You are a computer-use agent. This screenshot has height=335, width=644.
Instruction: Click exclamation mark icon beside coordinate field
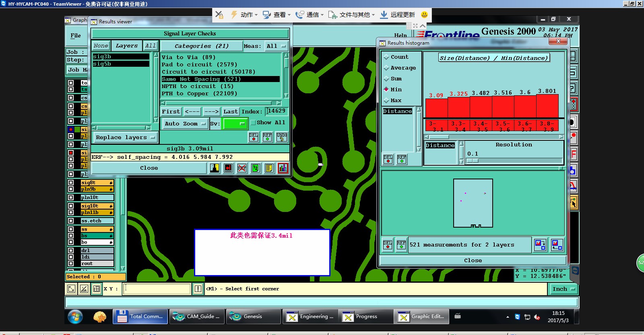point(198,289)
